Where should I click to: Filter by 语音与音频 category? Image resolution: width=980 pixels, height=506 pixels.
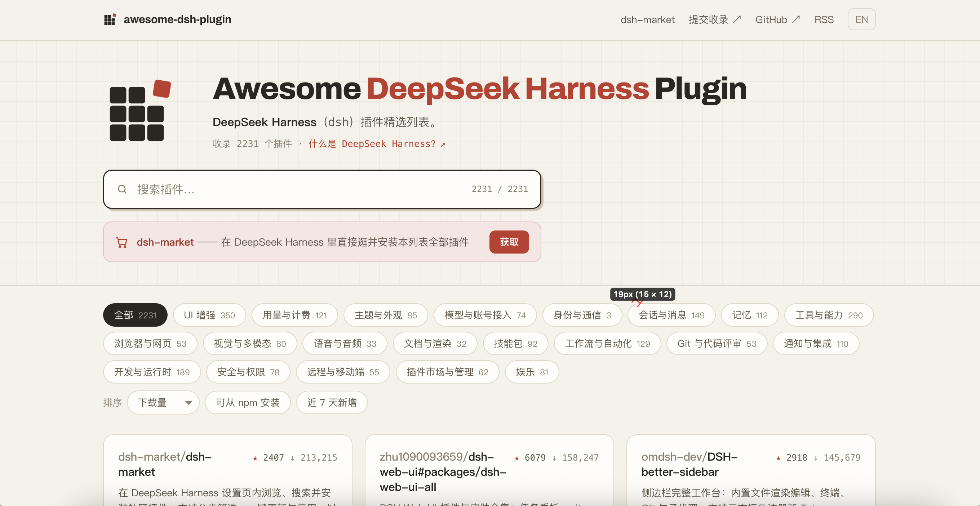click(x=345, y=344)
